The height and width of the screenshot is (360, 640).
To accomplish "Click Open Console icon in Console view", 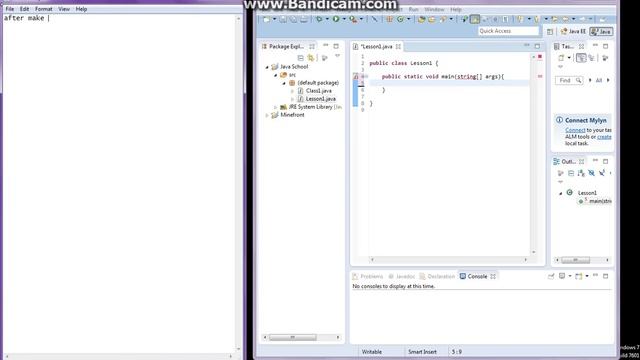I will click(579, 276).
